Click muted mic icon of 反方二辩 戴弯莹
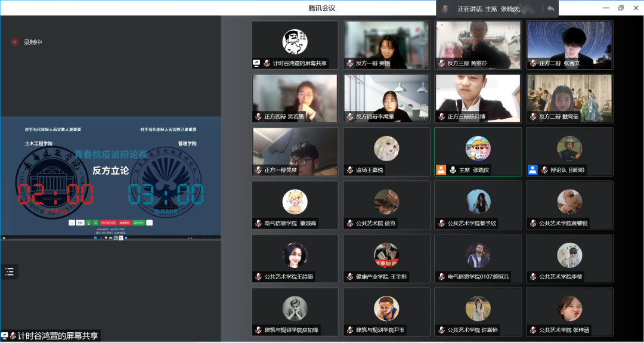The height and width of the screenshot is (343, 644). tap(533, 117)
